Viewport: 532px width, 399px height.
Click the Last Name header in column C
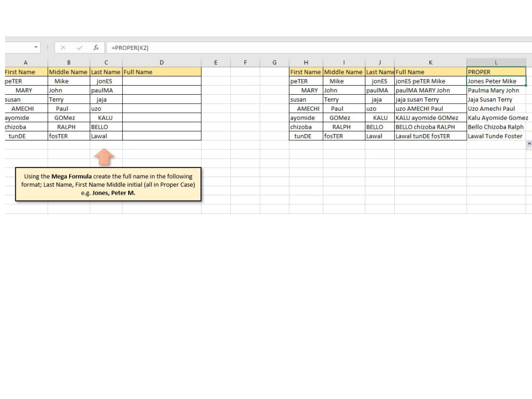[x=106, y=72]
